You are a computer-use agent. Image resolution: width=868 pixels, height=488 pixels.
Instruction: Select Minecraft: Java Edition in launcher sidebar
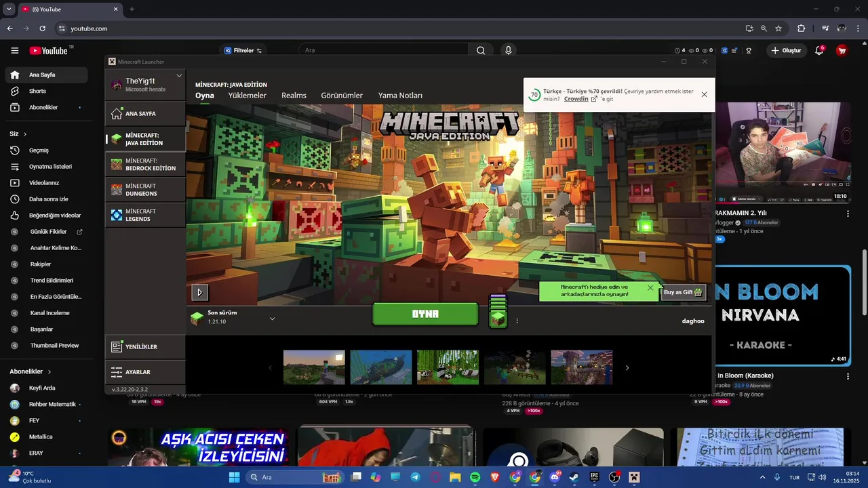click(145, 140)
